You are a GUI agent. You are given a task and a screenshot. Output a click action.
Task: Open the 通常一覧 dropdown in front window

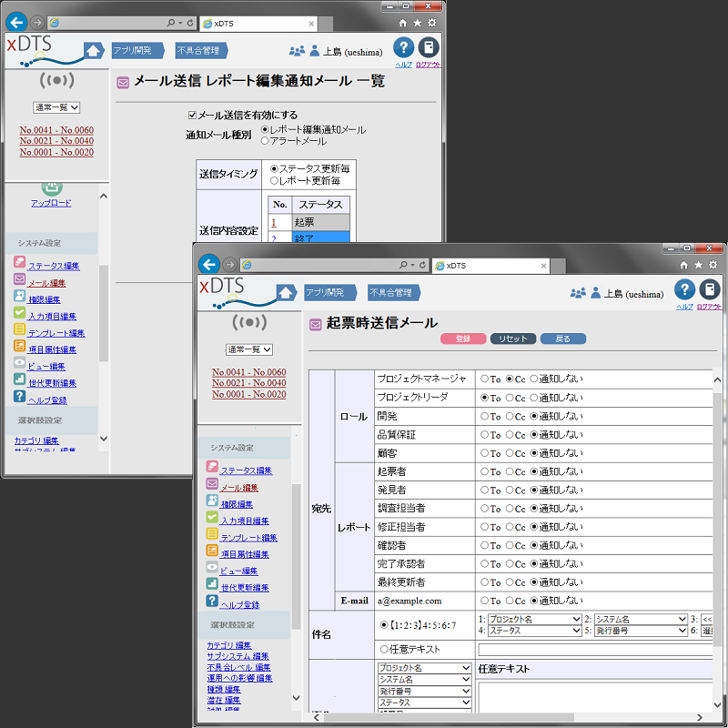pos(249,349)
